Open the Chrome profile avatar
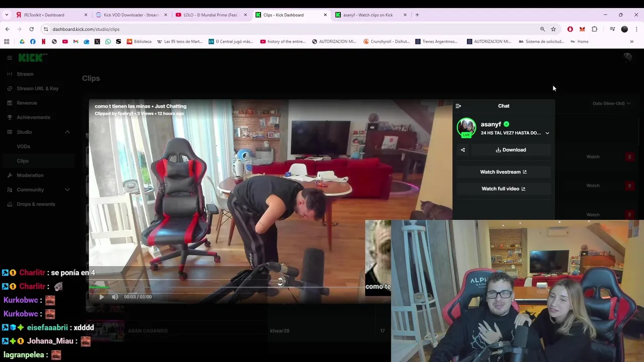Image resolution: width=644 pixels, height=362 pixels. (624, 29)
